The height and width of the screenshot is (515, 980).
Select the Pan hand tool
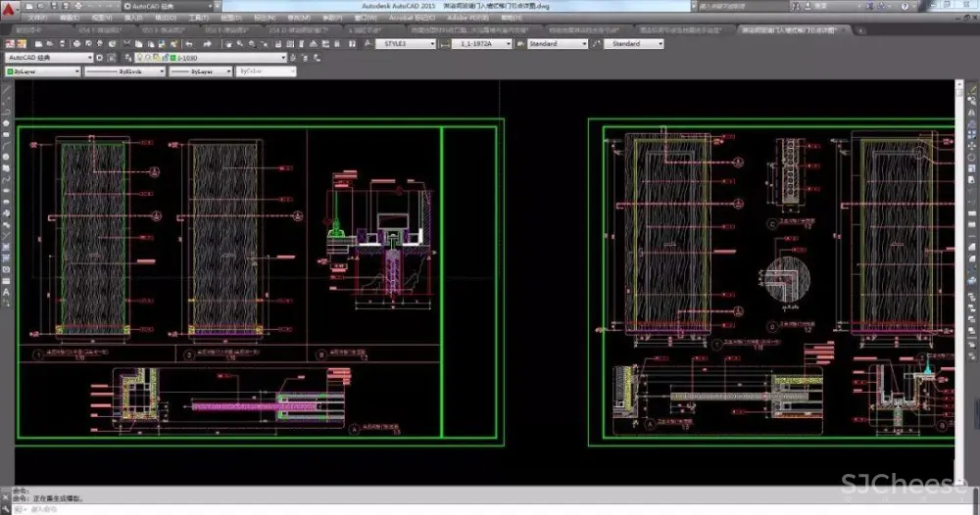pos(230,44)
